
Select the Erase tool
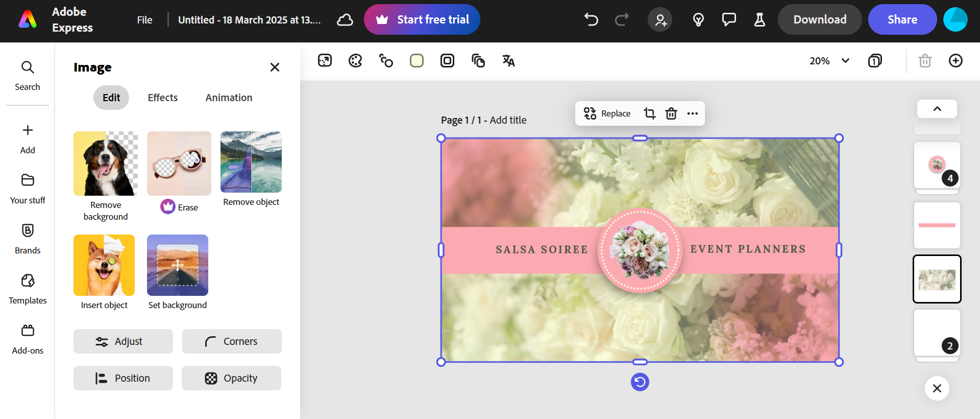(x=179, y=173)
